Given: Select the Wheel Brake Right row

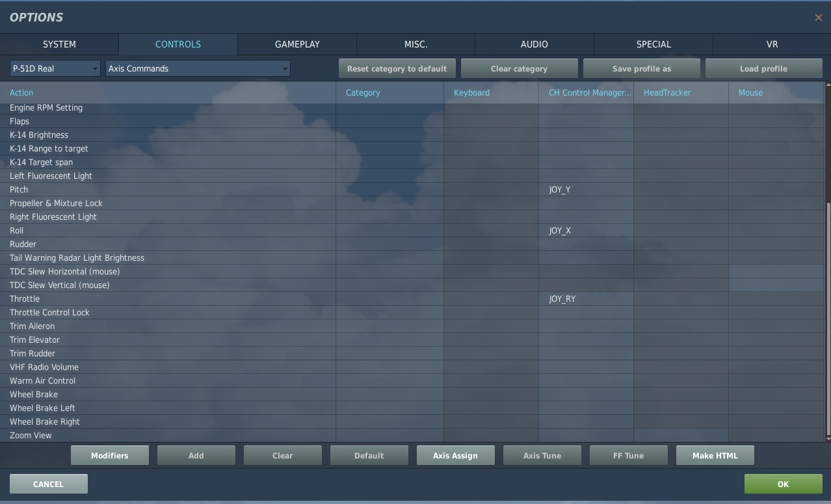Looking at the screenshot, I should (x=412, y=421).
